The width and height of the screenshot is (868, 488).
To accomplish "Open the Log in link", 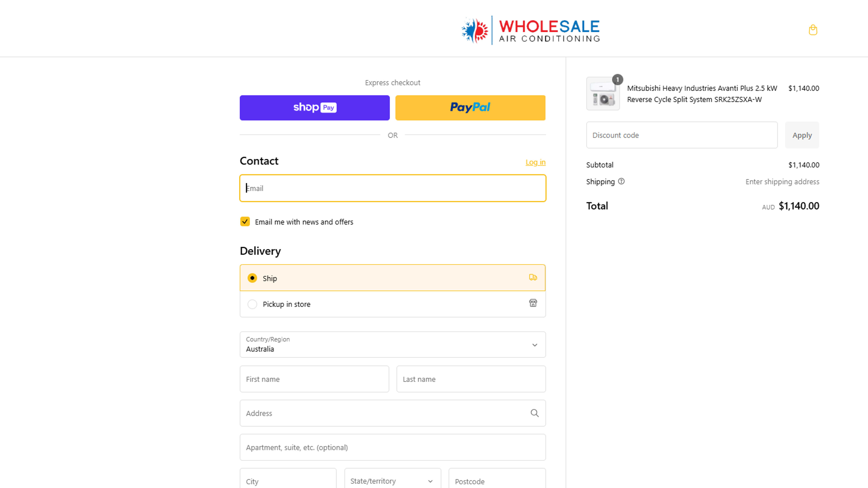I will [535, 162].
